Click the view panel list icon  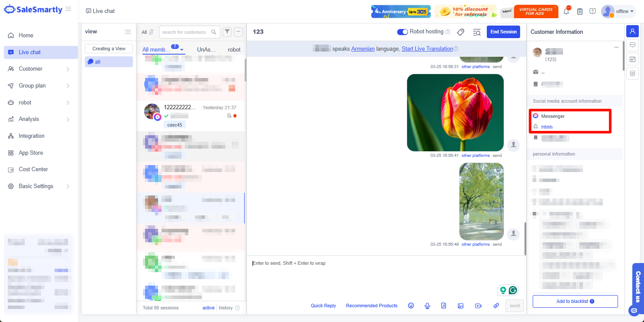(x=128, y=32)
